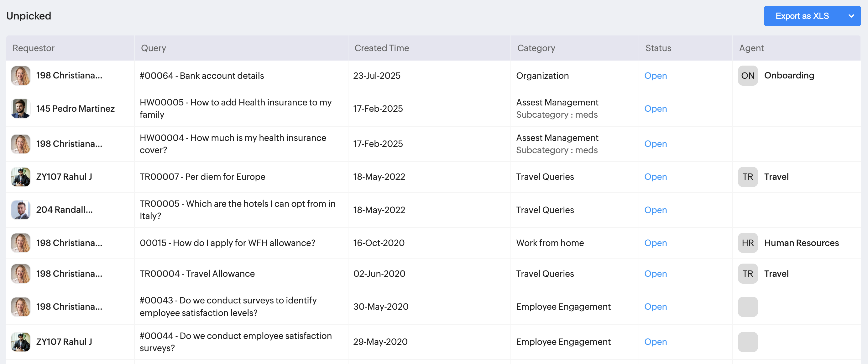Image resolution: width=868 pixels, height=364 pixels.
Task: Click Christiana's avatar on Bank account details row
Action: tap(21, 76)
